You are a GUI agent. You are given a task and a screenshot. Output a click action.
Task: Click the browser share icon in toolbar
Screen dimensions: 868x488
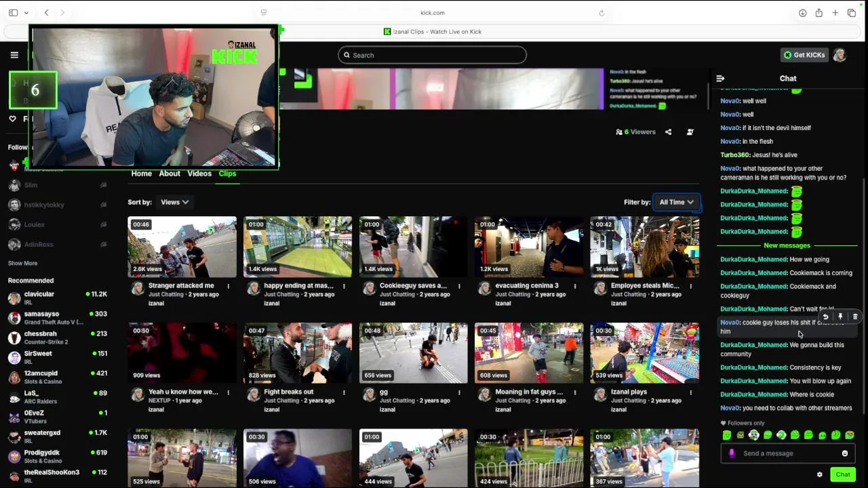(818, 13)
